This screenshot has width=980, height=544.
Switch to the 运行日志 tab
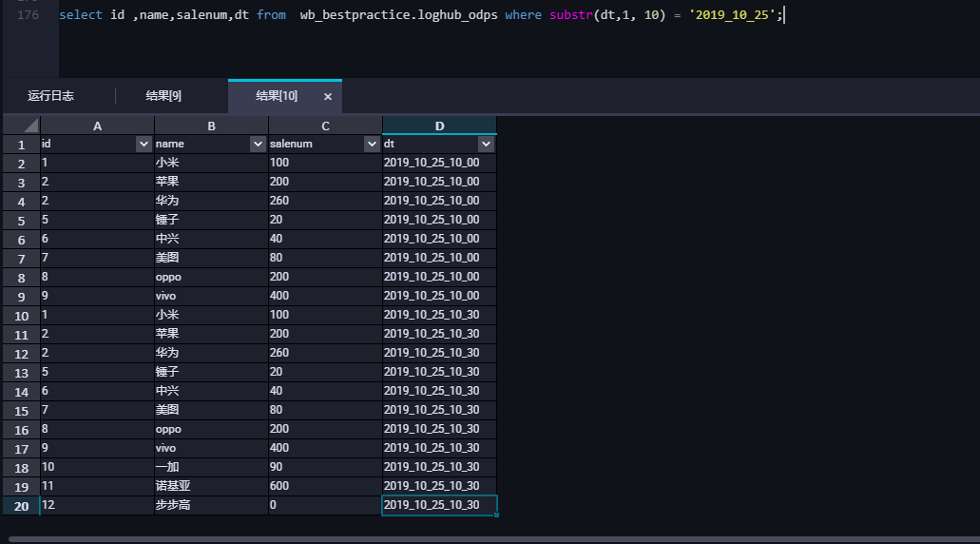(50, 96)
